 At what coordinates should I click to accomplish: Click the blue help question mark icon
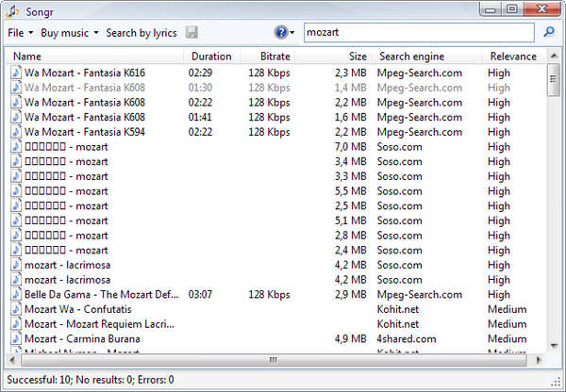[x=281, y=32]
